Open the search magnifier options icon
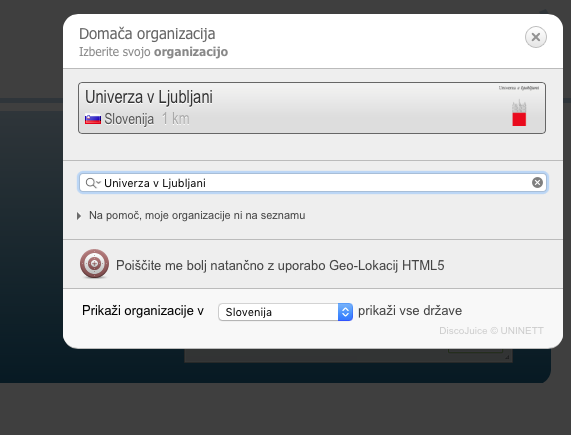The width and height of the screenshot is (571, 435). click(92, 183)
